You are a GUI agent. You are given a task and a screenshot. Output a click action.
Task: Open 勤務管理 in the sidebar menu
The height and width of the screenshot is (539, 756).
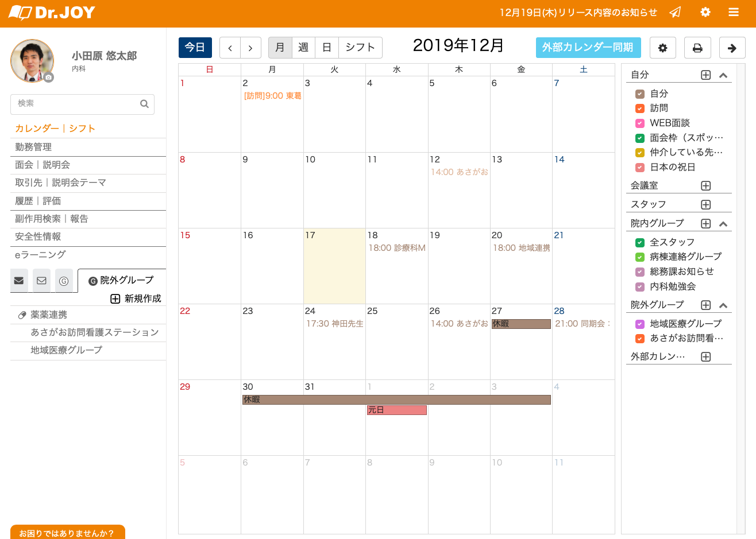pyautogui.click(x=88, y=148)
